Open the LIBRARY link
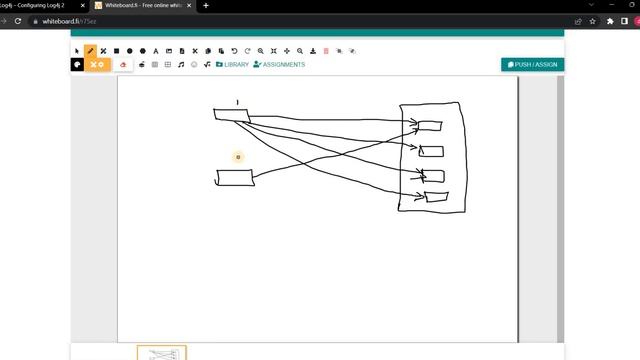The image size is (640, 360). pyautogui.click(x=232, y=64)
